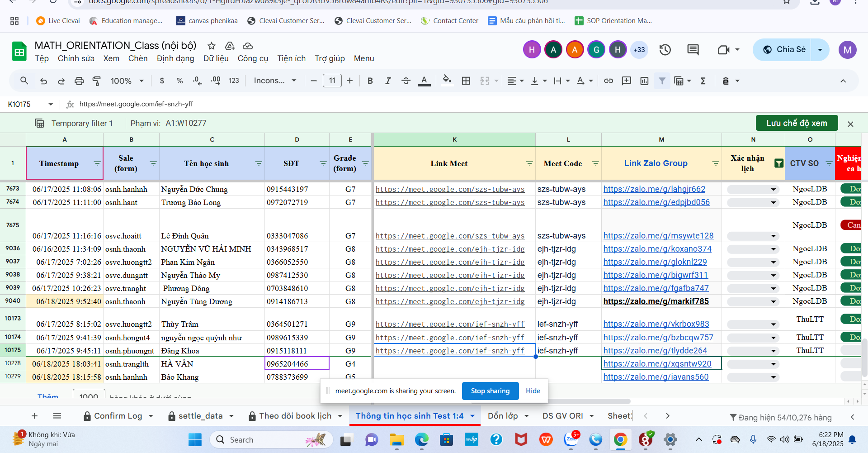
Task: Click the functions sigma icon
Action: coord(703,81)
